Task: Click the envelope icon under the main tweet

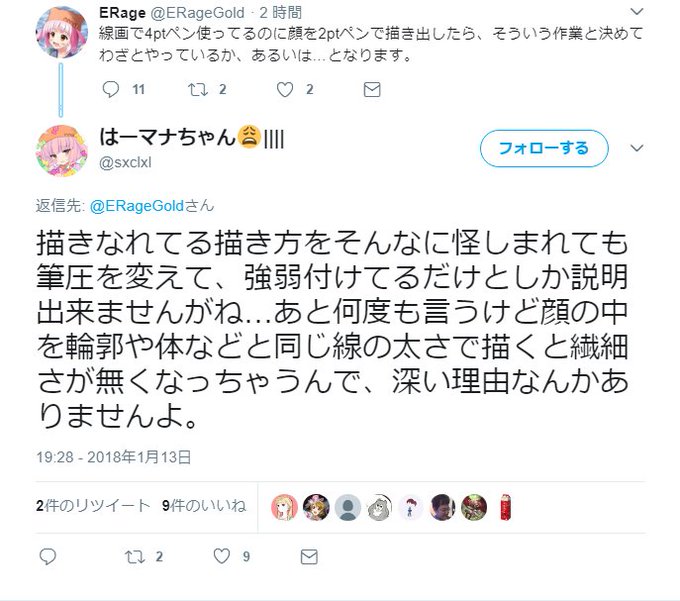Action: pos(309,557)
